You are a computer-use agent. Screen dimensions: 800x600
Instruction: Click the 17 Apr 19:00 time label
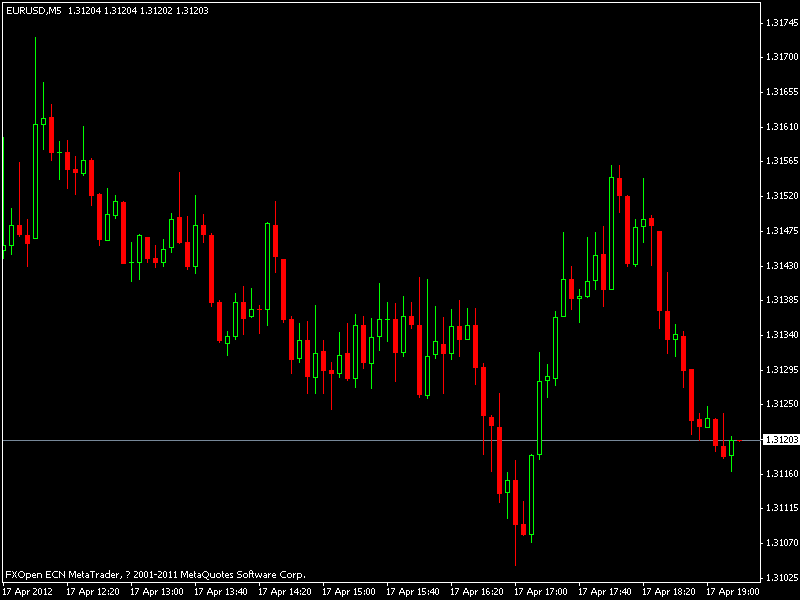point(732,591)
